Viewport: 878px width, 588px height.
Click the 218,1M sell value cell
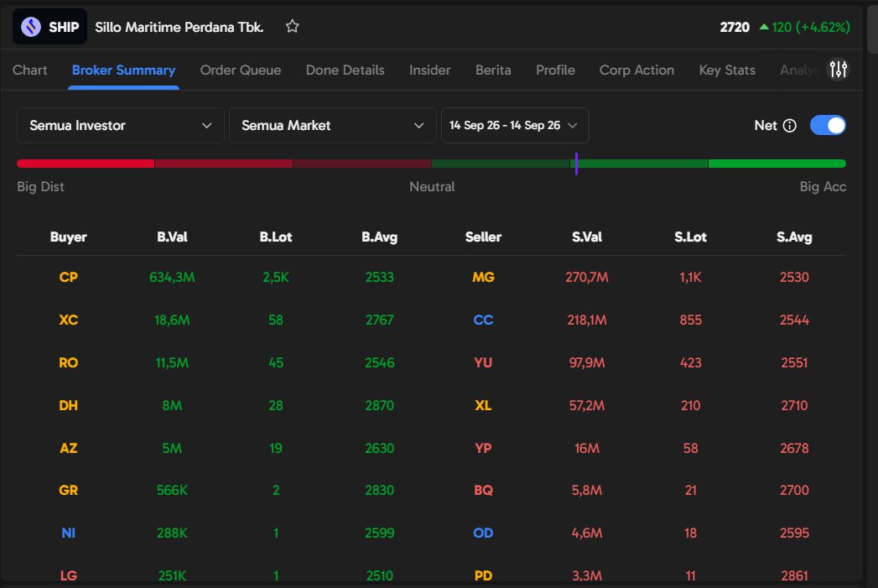[x=587, y=320]
